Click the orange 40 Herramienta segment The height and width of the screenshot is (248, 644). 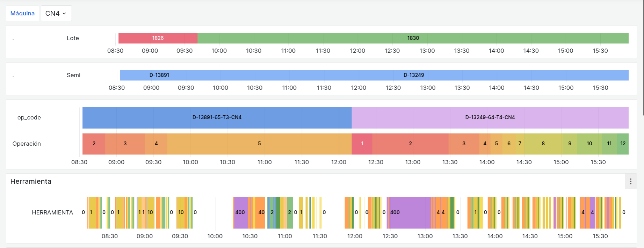260,212
